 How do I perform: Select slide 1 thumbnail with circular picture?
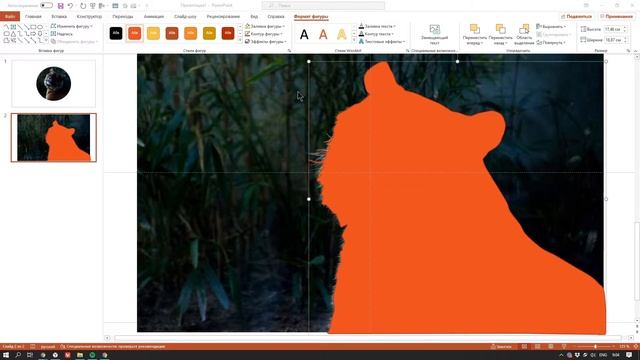(x=53, y=84)
